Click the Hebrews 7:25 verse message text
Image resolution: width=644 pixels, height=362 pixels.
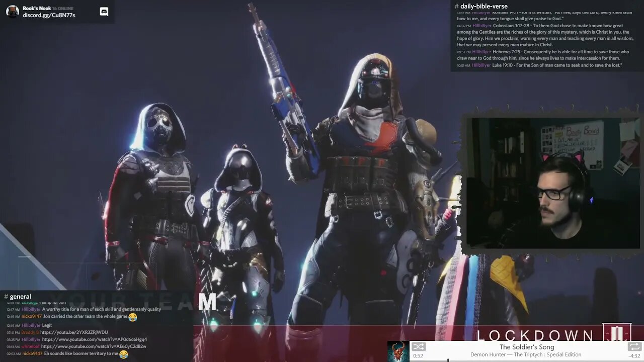[543, 55]
